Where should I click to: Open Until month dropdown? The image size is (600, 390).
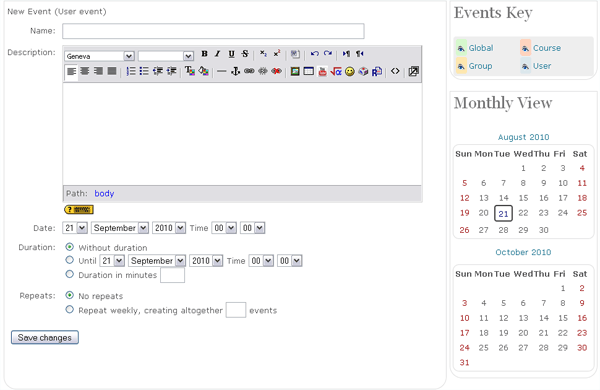(157, 261)
